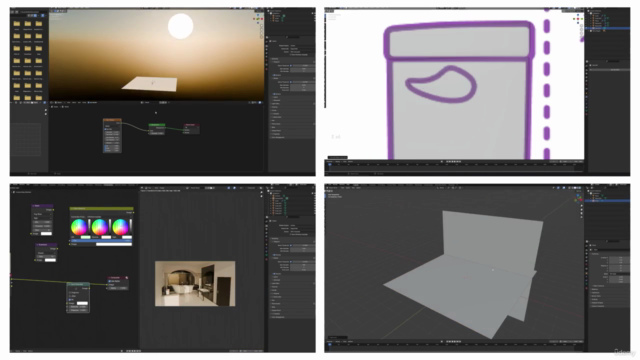The width and height of the screenshot is (640, 360).
Task: Enable Viewport Noise Threshold checkbox in sunset window
Action: point(291,66)
